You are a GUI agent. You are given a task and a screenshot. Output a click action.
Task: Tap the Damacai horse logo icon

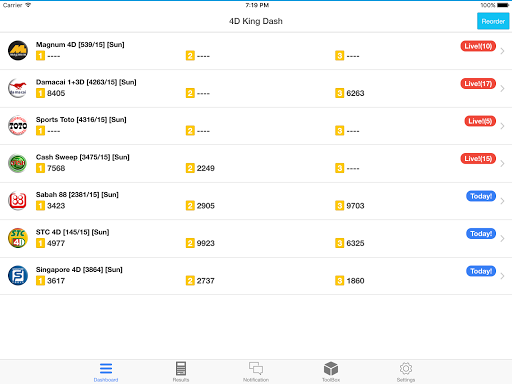pos(18,88)
